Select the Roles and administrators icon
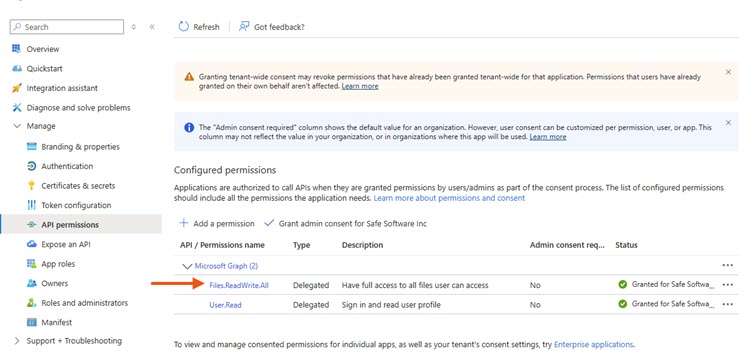 click(x=32, y=303)
